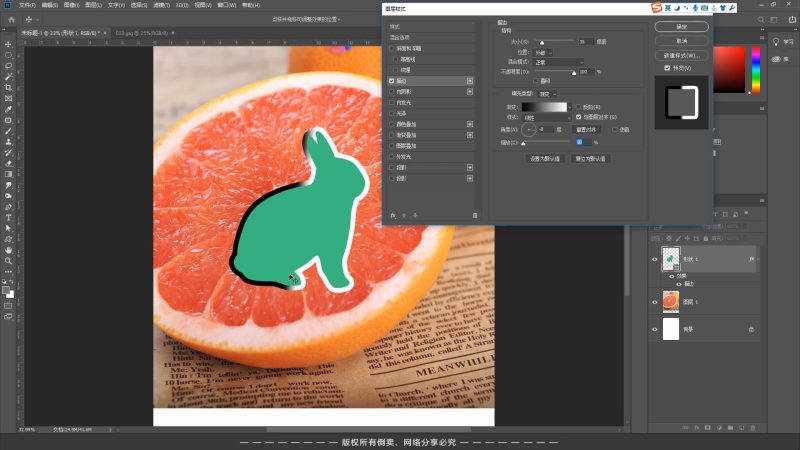
Task: Select the Zoom magnifier tool
Action: (8, 260)
